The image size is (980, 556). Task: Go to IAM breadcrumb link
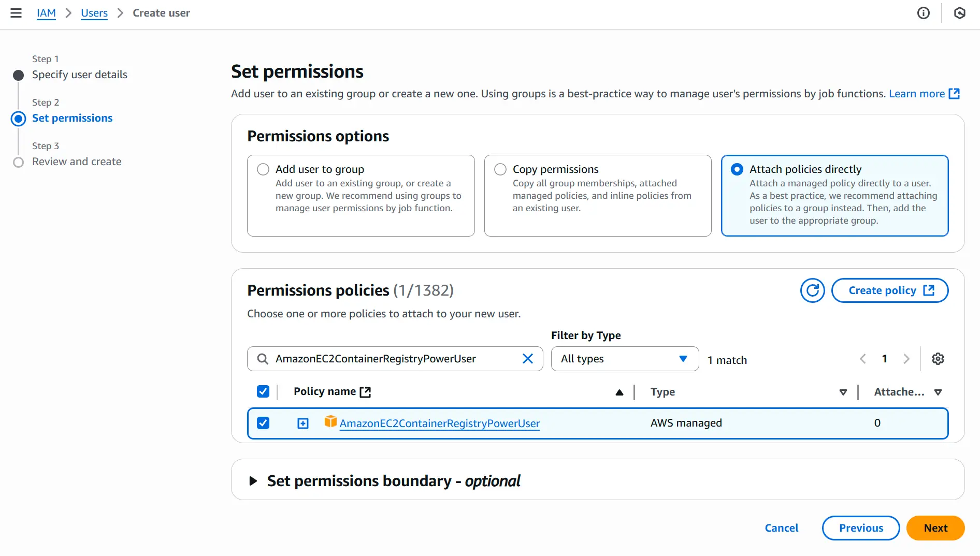pos(46,13)
